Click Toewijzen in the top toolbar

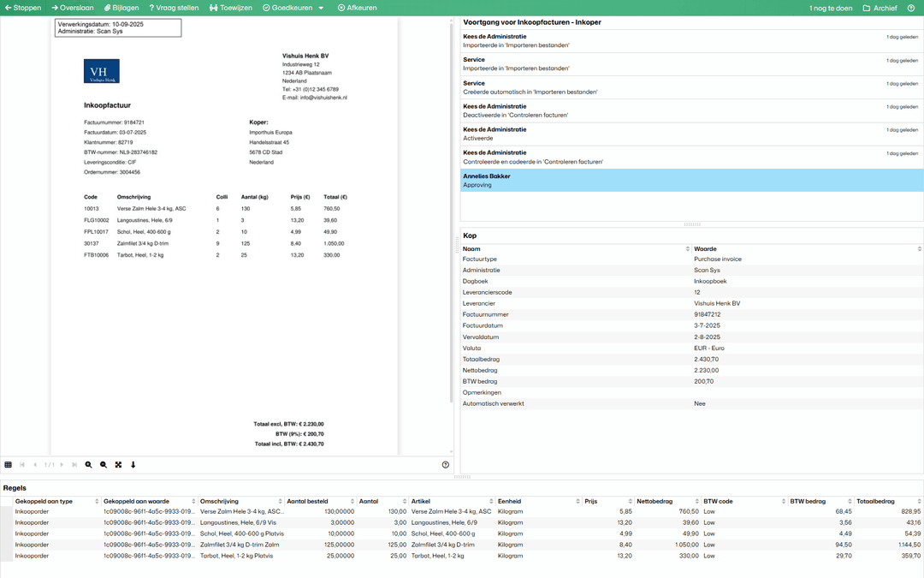tap(231, 8)
